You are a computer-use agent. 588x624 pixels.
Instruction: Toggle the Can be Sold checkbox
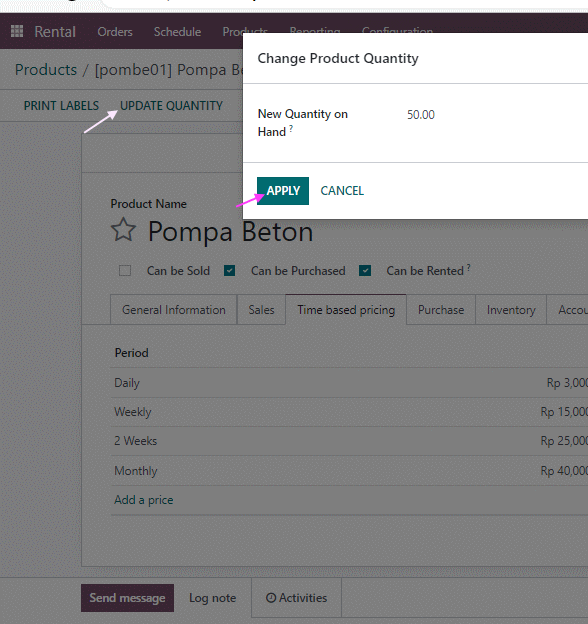click(x=125, y=271)
